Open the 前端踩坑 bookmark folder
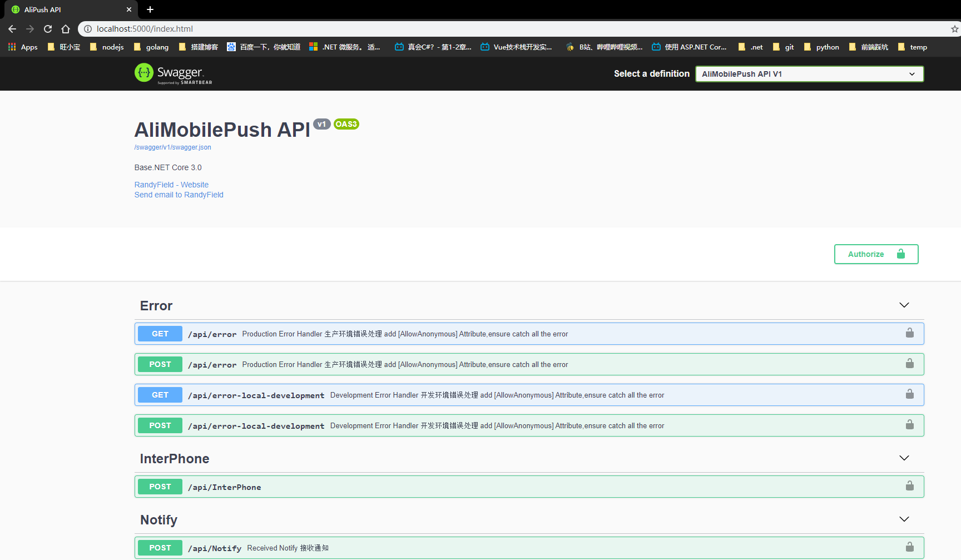The height and width of the screenshot is (560, 961). [869, 47]
